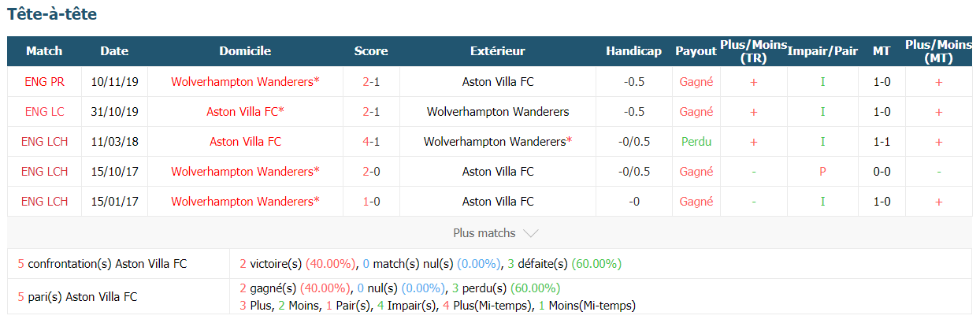The height and width of the screenshot is (323, 980).
Task: Select the Domicile column header
Action: tap(245, 51)
